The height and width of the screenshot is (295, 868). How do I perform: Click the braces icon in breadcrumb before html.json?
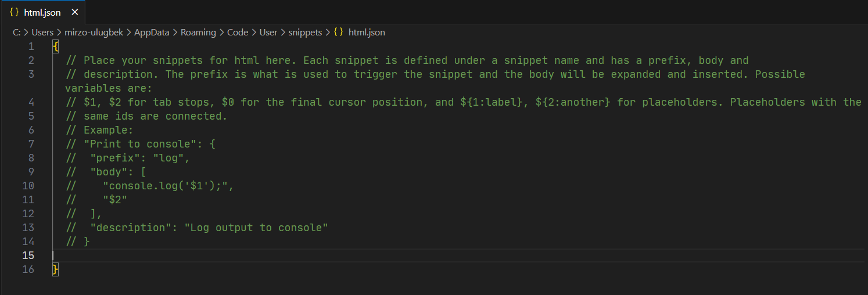click(x=339, y=33)
